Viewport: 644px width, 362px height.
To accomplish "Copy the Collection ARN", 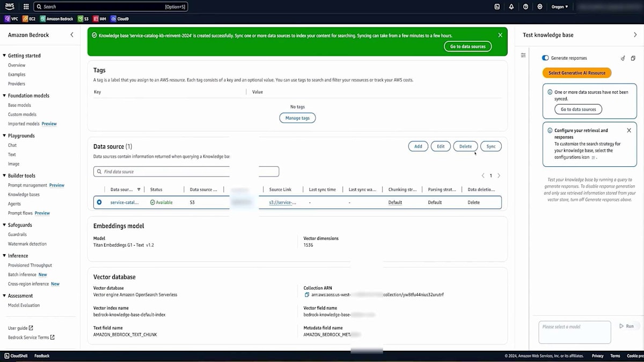I will point(307,294).
